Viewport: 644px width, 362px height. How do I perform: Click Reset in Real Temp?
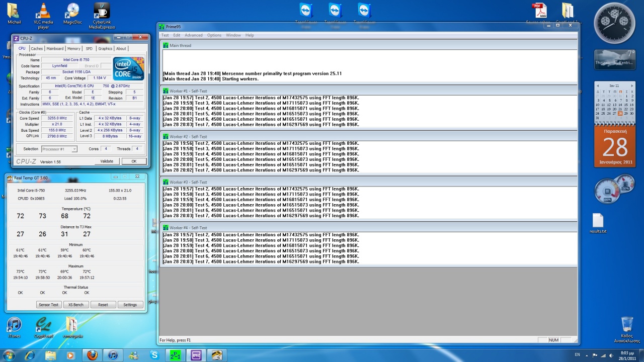103,305
